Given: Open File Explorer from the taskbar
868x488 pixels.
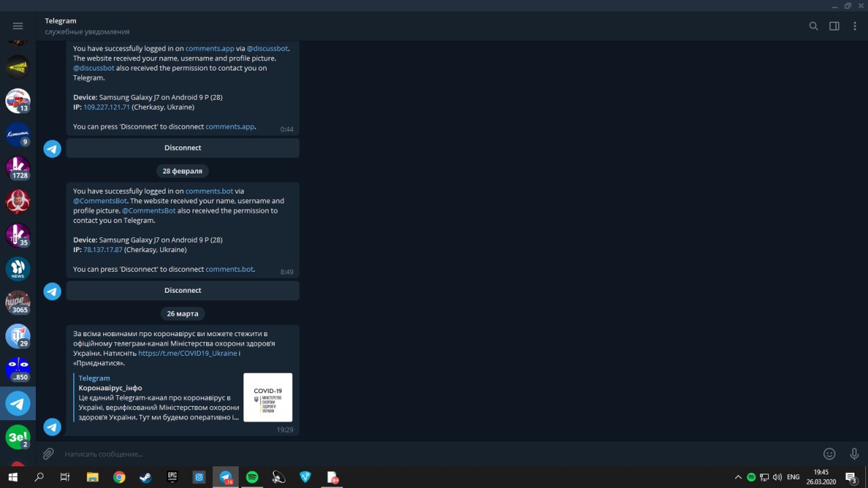Looking at the screenshot, I should pyautogui.click(x=93, y=477).
